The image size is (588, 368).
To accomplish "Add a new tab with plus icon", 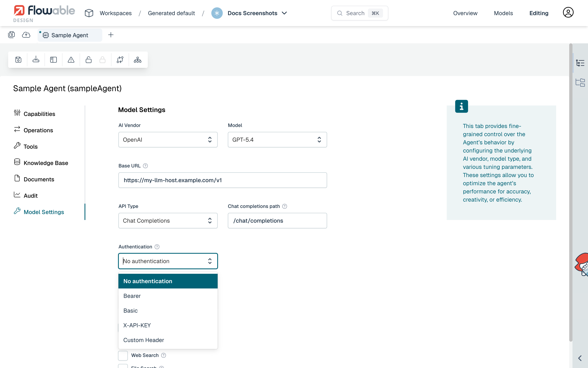I will (111, 35).
